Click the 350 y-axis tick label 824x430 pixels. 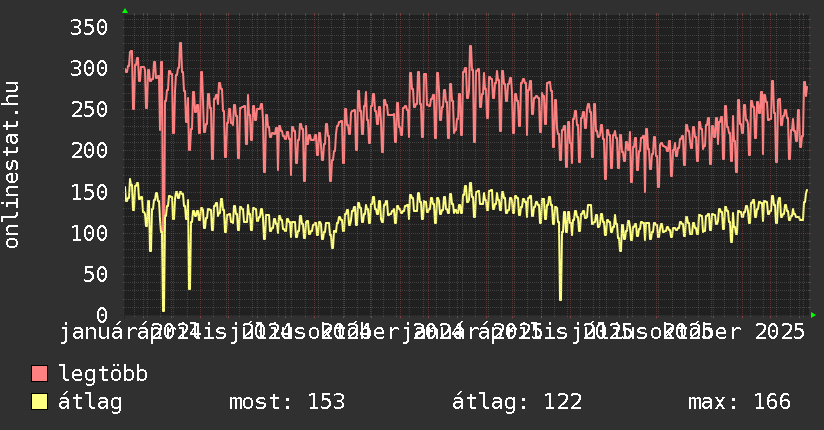click(88, 27)
